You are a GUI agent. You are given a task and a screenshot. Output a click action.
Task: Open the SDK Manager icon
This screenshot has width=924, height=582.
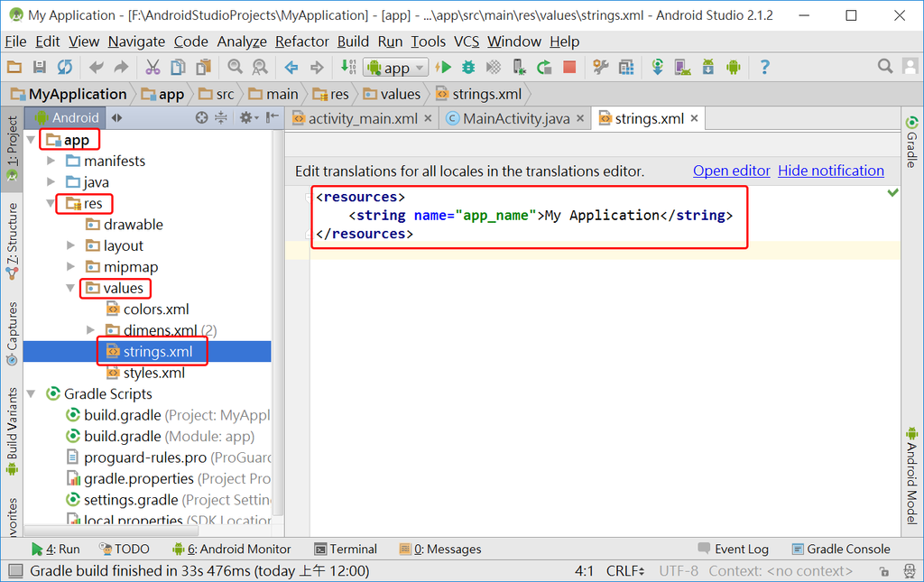click(x=707, y=67)
